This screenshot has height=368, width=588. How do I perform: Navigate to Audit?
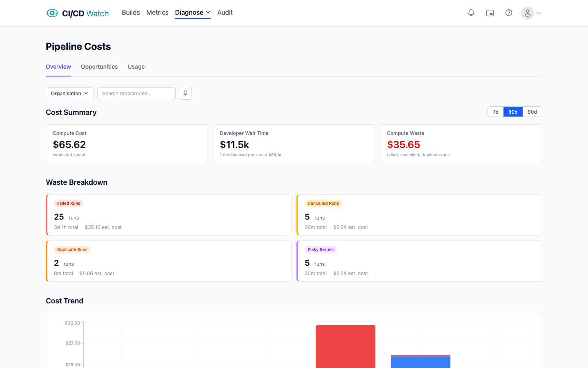(x=225, y=13)
